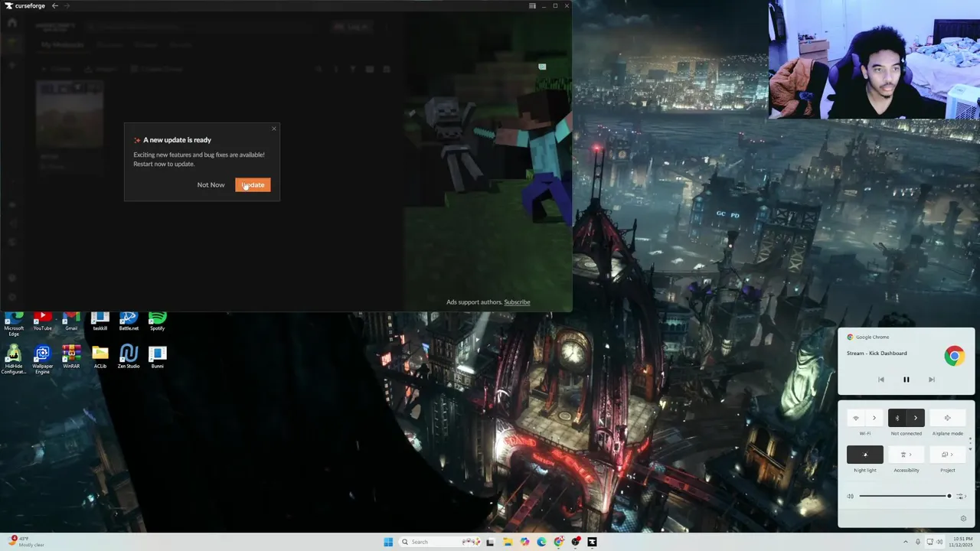
Task: Open the weather widget on the taskbar
Action: pyautogui.click(x=24, y=542)
